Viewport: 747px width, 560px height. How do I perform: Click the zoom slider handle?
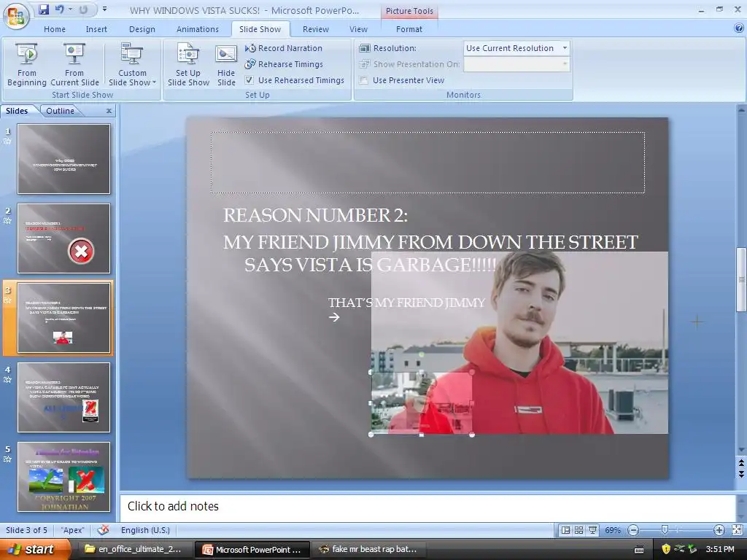(665, 530)
